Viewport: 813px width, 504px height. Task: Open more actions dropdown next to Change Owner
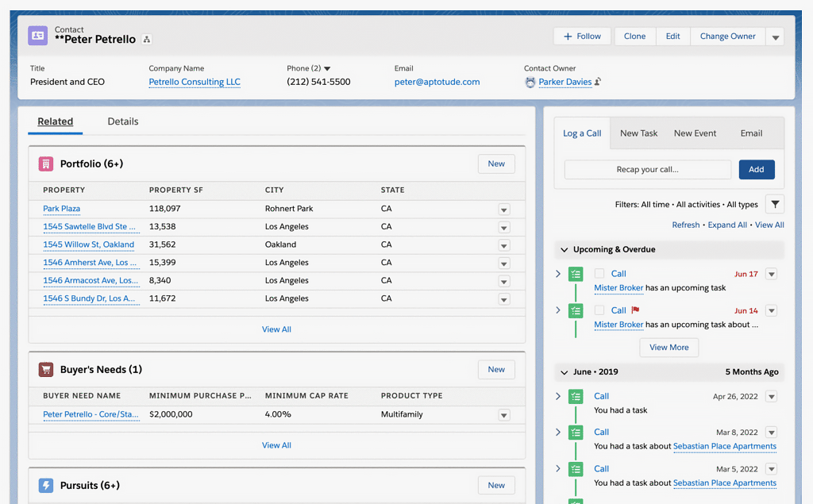[x=775, y=37]
